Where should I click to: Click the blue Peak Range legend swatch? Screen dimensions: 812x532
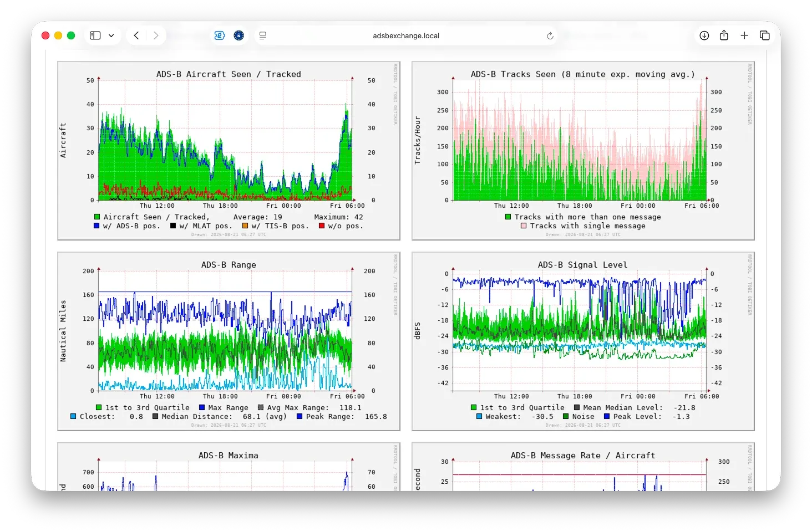pos(300,417)
